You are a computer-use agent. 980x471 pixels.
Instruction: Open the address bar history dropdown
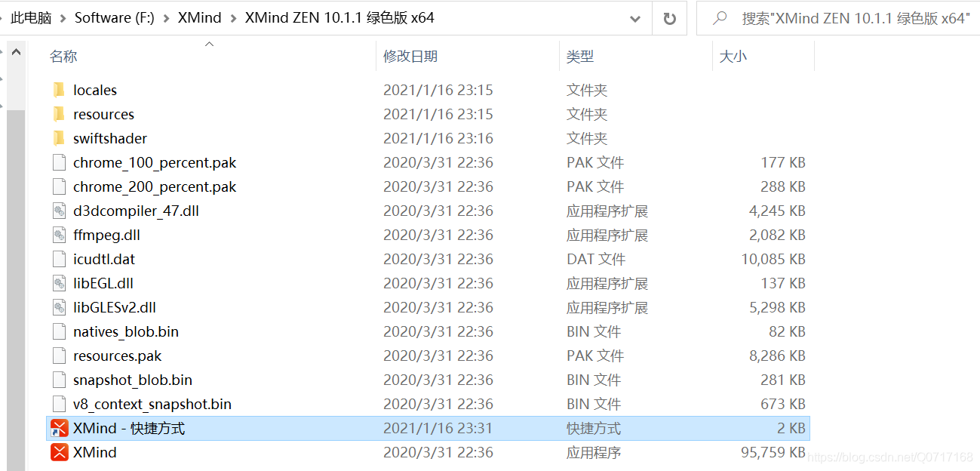point(635,18)
